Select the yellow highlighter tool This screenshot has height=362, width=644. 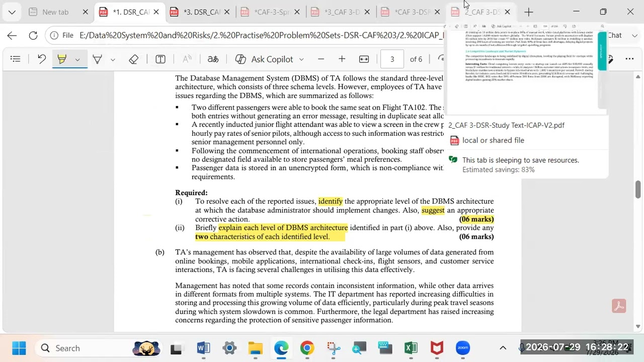click(x=62, y=59)
